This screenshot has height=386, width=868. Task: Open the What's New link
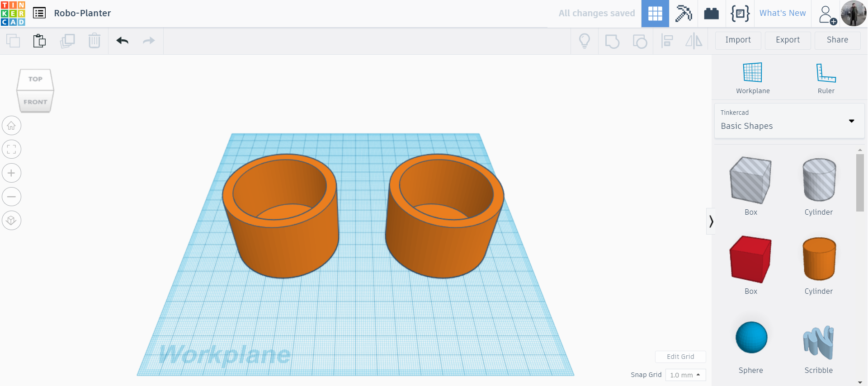pos(783,13)
